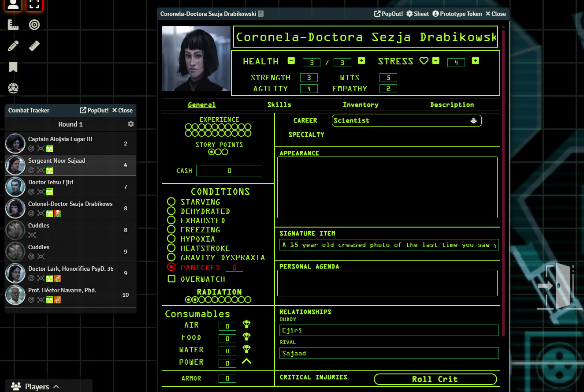Roll Food supply using parachute icon

tap(247, 337)
